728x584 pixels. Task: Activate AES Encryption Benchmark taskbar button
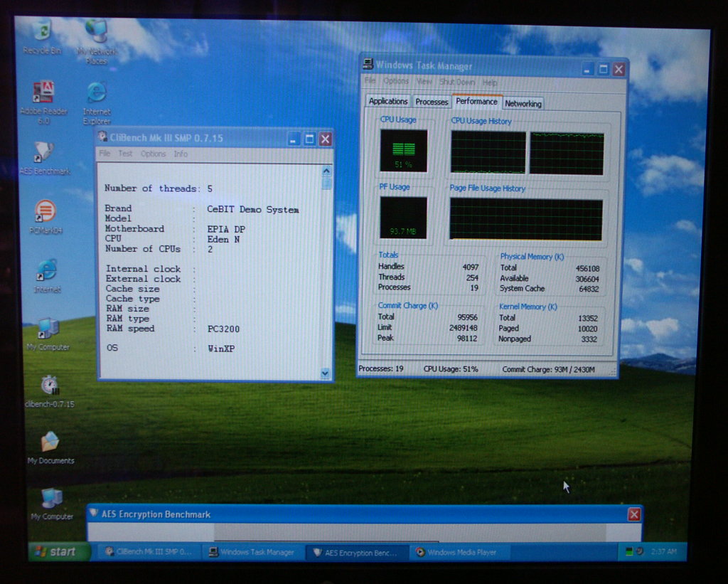pos(357,553)
